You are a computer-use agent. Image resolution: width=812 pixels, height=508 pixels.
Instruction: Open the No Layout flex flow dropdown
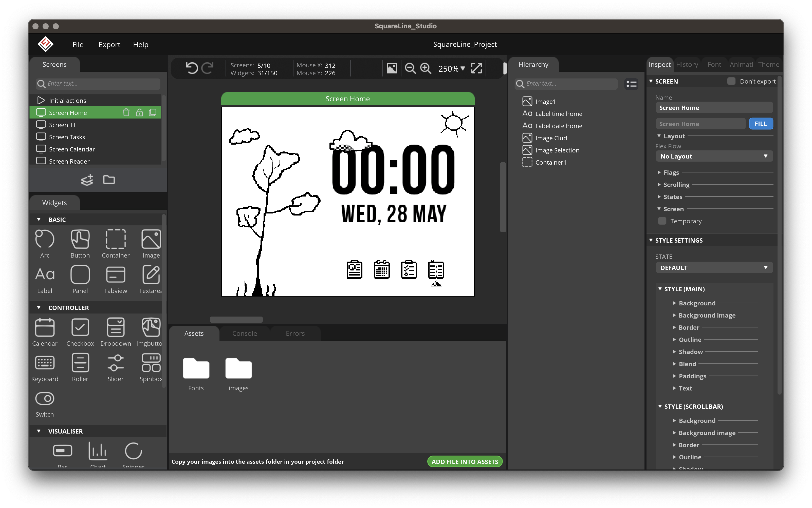tap(714, 156)
